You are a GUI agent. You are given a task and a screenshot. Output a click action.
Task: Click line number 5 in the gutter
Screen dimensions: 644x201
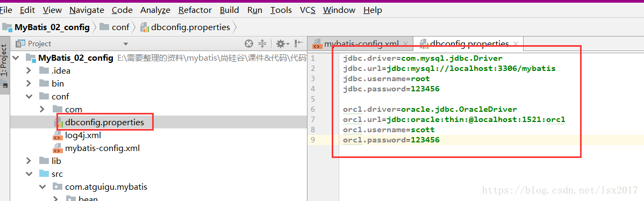(x=313, y=99)
